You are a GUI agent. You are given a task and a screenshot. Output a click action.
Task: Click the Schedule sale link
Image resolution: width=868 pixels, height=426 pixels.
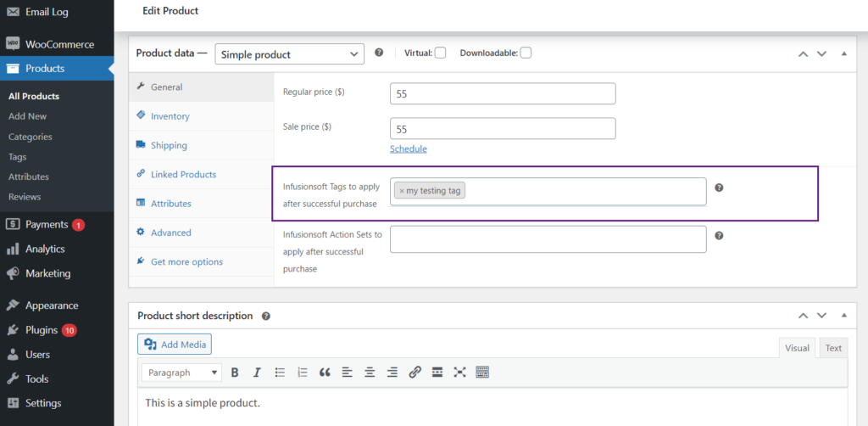[409, 149]
